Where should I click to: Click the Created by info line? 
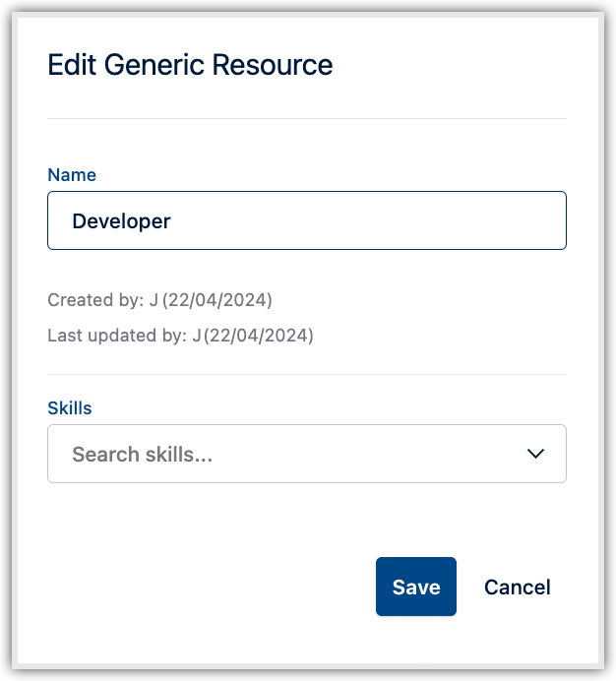159,299
